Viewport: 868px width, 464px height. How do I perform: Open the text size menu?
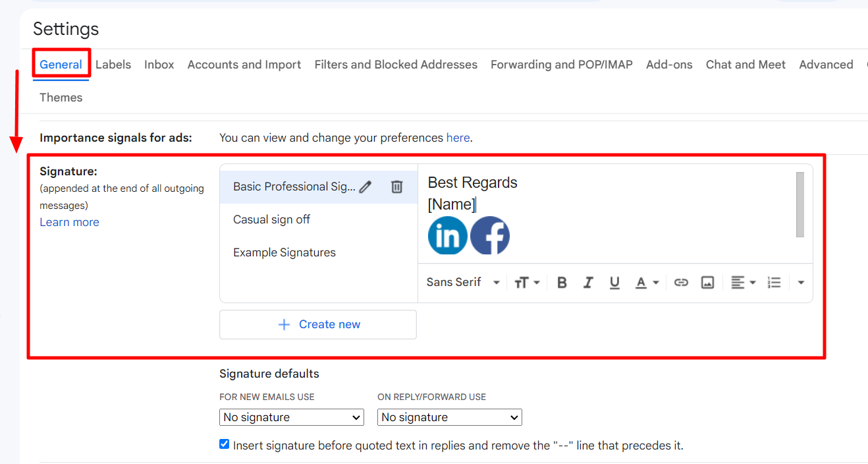pos(527,282)
